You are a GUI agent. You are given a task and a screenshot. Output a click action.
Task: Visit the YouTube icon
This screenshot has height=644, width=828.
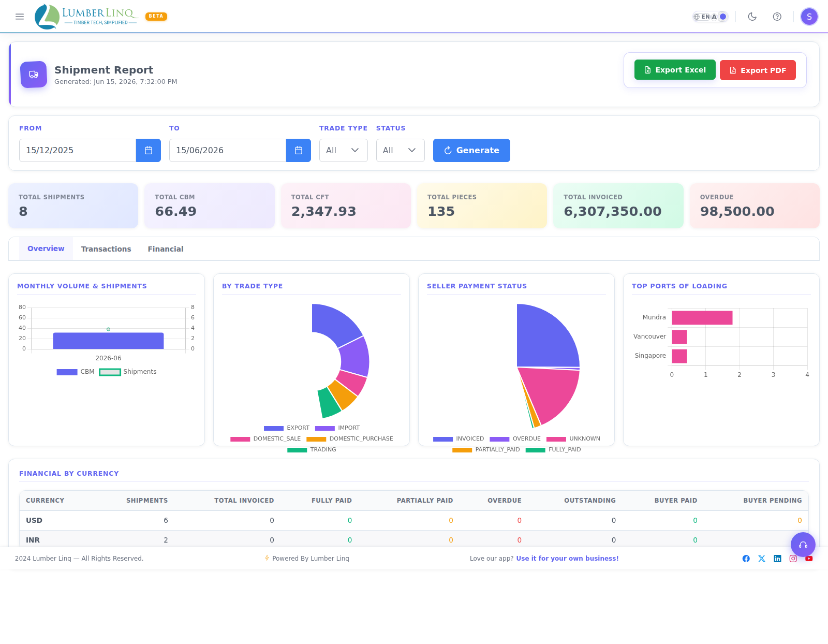pyautogui.click(x=809, y=559)
